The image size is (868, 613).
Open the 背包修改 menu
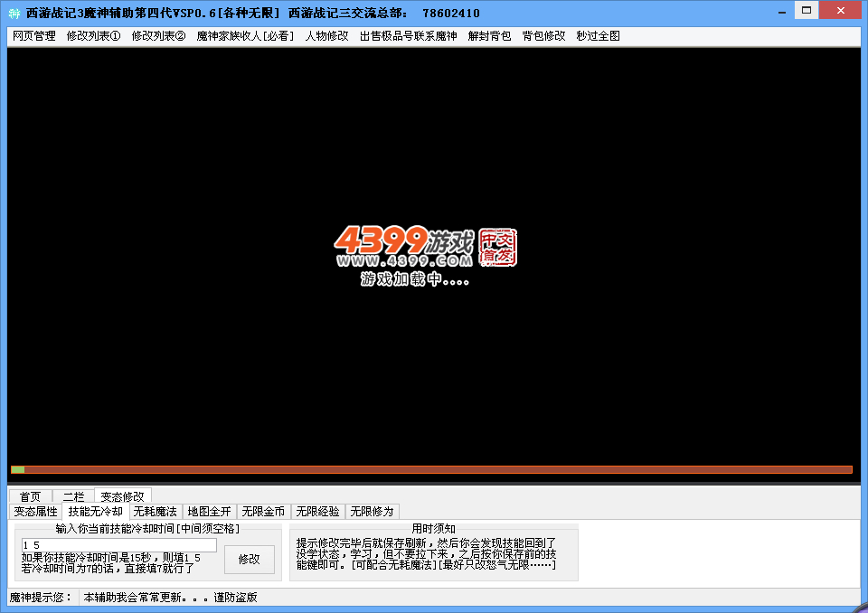tap(543, 36)
